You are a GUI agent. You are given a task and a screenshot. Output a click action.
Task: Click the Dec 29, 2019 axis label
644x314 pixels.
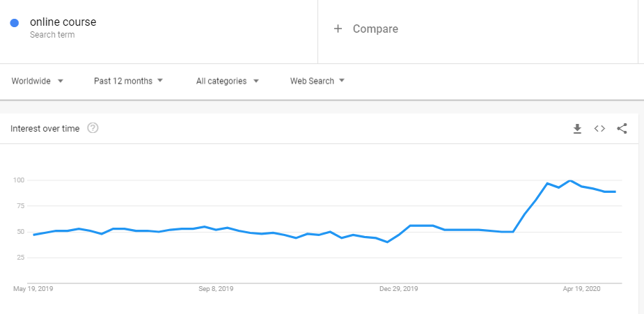coord(399,288)
